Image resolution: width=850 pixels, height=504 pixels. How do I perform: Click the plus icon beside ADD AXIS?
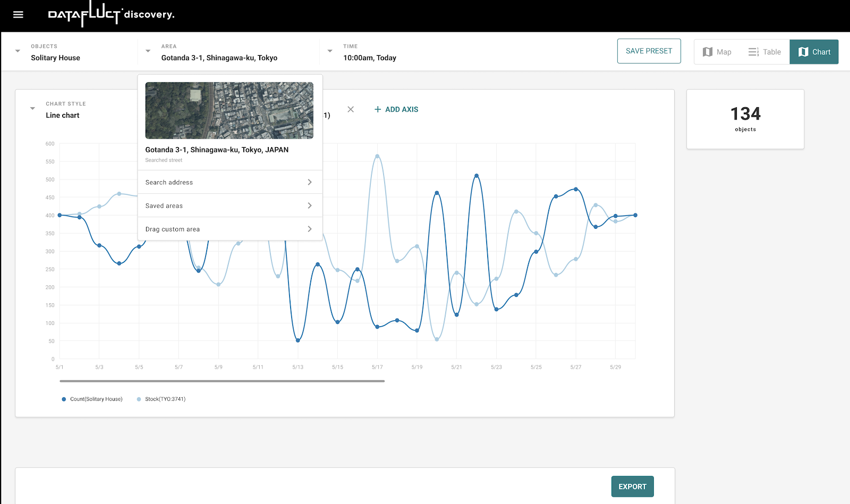[378, 109]
